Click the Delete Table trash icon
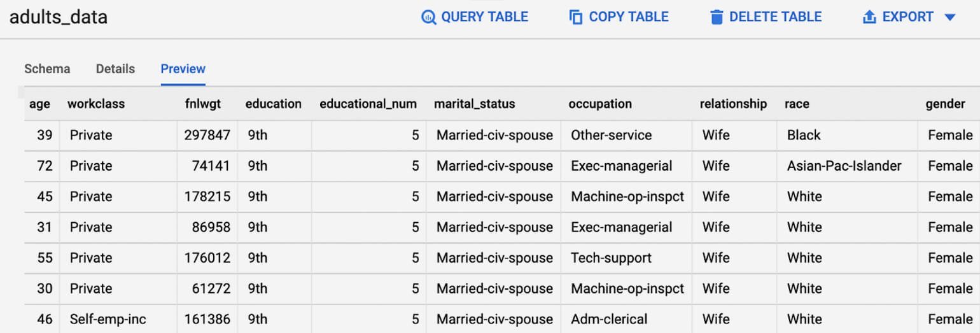This screenshot has width=980, height=333. click(717, 17)
